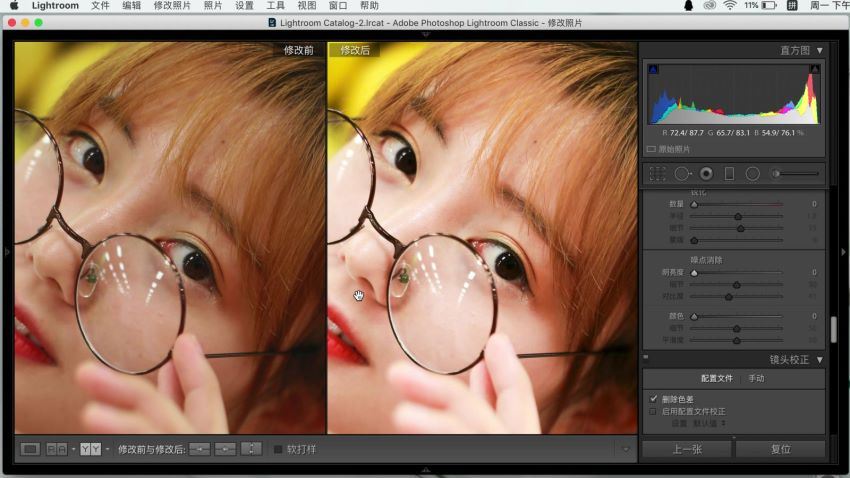
Task: Click the battery status icon
Action: coord(769,5)
